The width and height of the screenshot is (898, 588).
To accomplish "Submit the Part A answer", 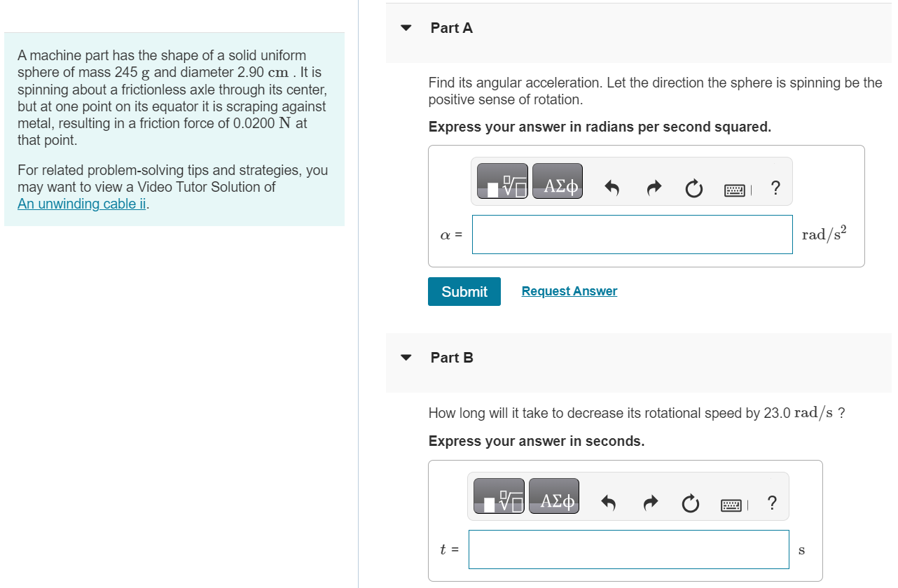I will coord(464,291).
